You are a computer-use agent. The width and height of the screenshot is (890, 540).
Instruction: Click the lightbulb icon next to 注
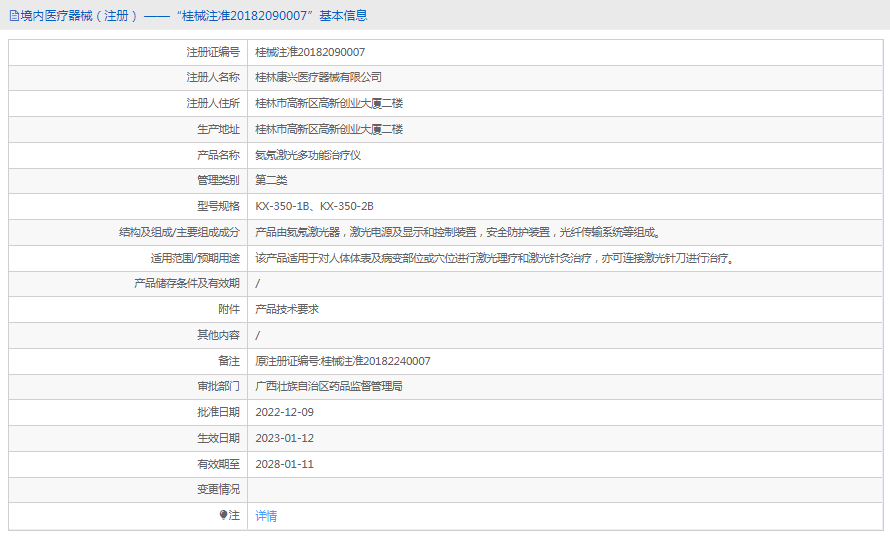[x=223, y=515]
